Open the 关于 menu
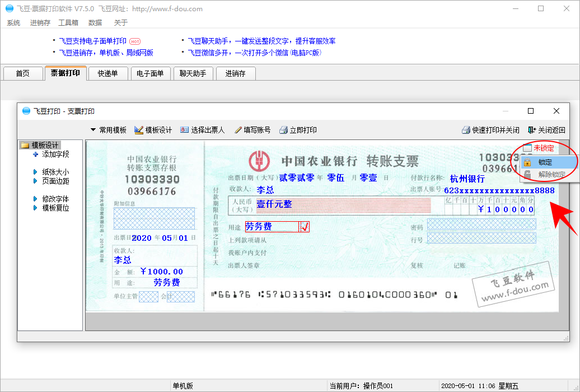 120,22
